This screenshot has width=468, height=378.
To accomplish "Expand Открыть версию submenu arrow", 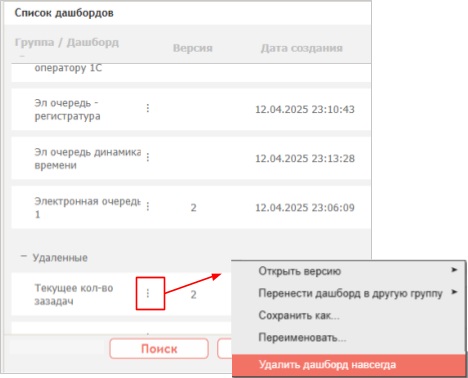I will click(x=454, y=270).
